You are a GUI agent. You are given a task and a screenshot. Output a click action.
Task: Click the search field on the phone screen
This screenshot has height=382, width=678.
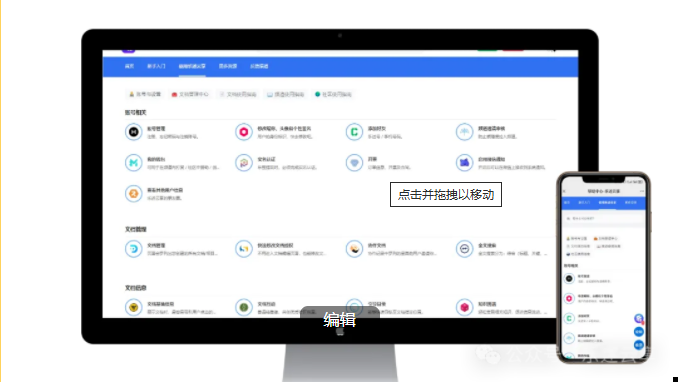click(603, 218)
